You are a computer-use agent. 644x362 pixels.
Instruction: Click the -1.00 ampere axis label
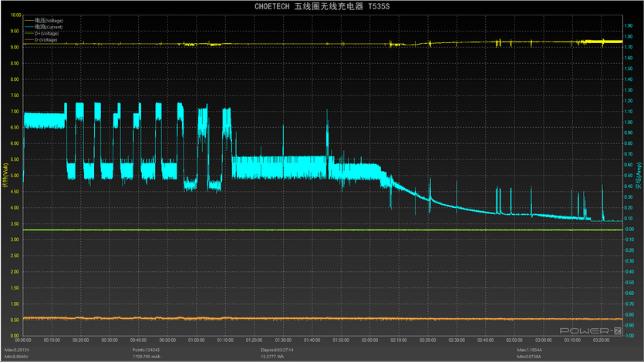click(x=629, y=336)
